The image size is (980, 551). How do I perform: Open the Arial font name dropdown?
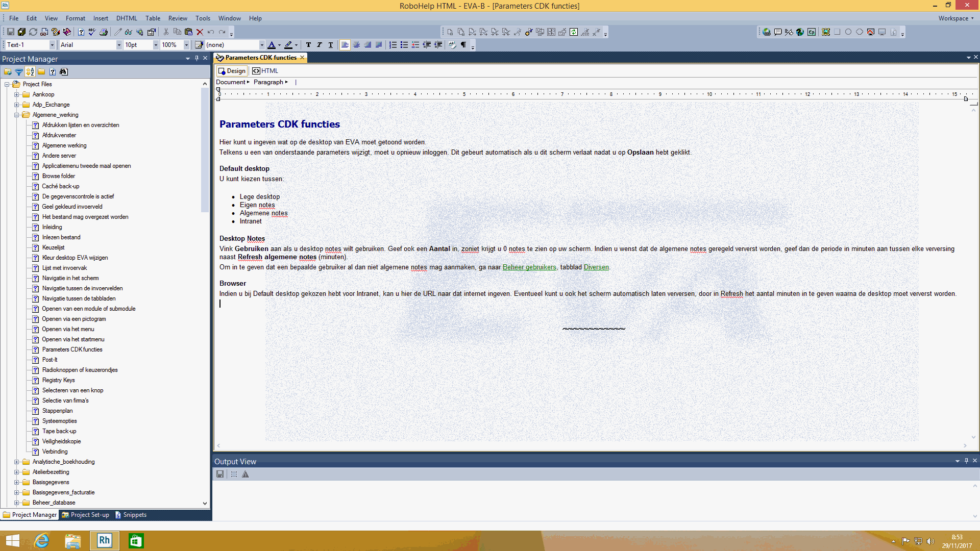[x=119, y=45]
